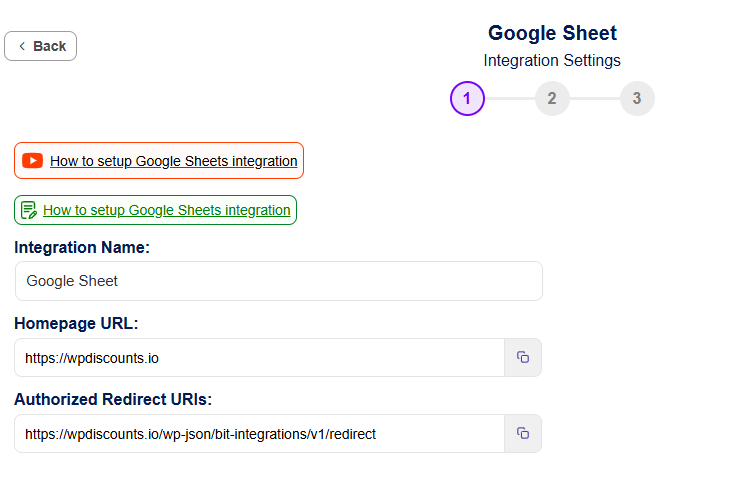Copy the Authorized Redirect URI with its copy icon
This screenshot has height=477, width=754.
pos(523,433)
